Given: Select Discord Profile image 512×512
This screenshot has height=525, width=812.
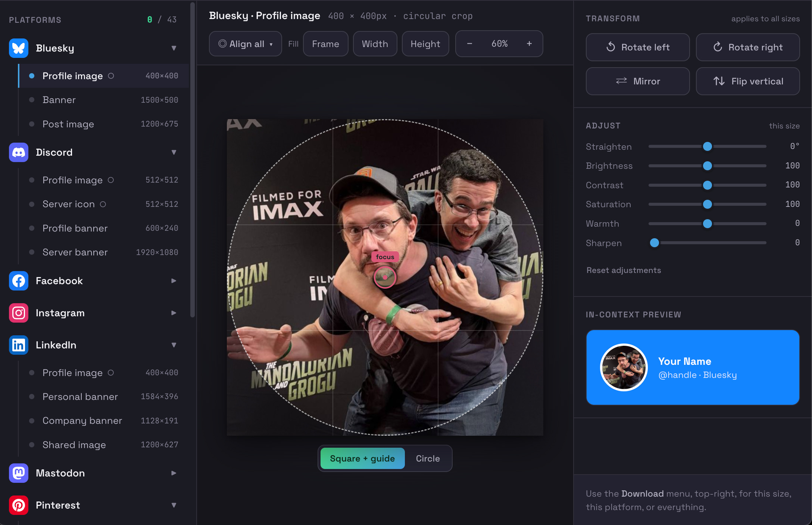Looking at the screenshot, I should (x=104, y=180).
